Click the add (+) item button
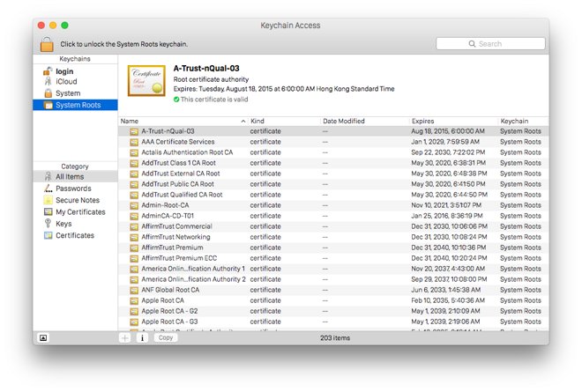This screenshot has height=392, width=582. coord(124,338)
